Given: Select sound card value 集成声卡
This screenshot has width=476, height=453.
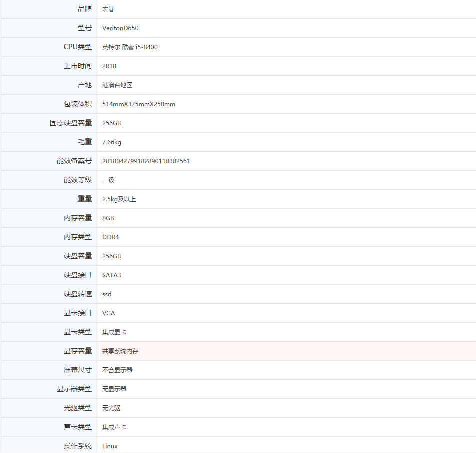Looking at the screenshot, I should (114, 427).
